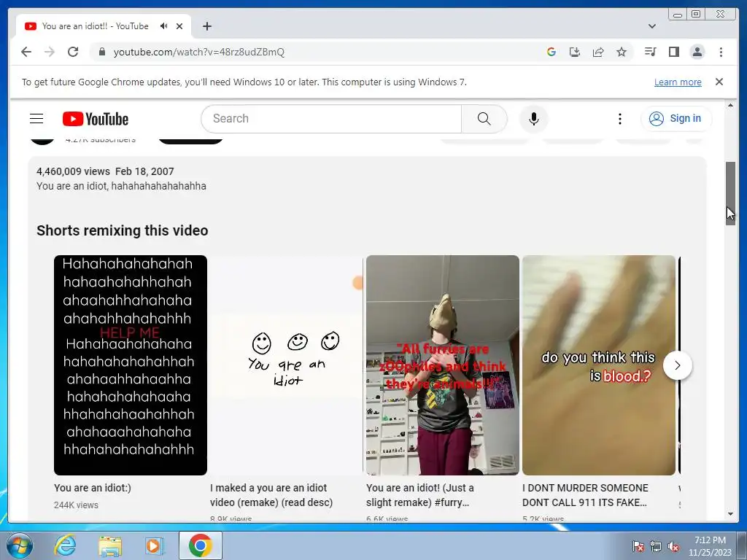Toggle Chrome side panel
Screen dimensions: 747x560
point(673,52)
